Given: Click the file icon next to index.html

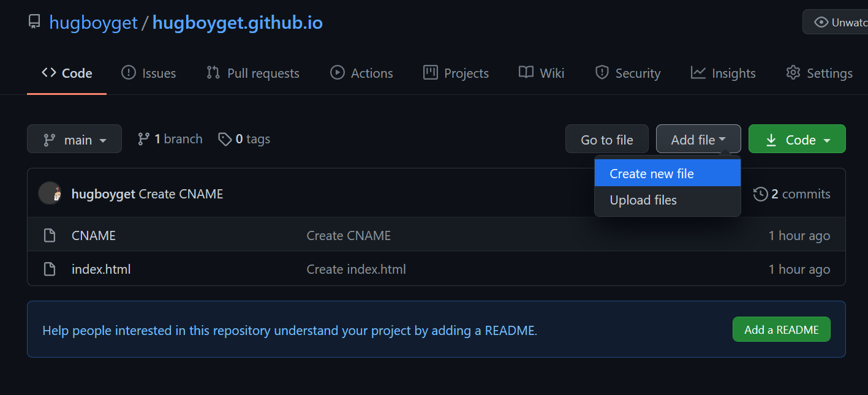Looking at the screenshot, I should [50, 269].
